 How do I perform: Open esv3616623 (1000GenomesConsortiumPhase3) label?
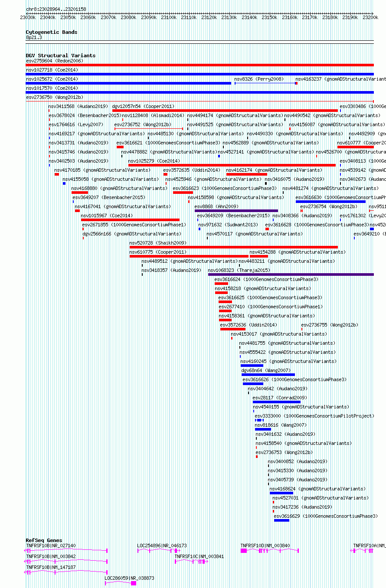[225, 188]
